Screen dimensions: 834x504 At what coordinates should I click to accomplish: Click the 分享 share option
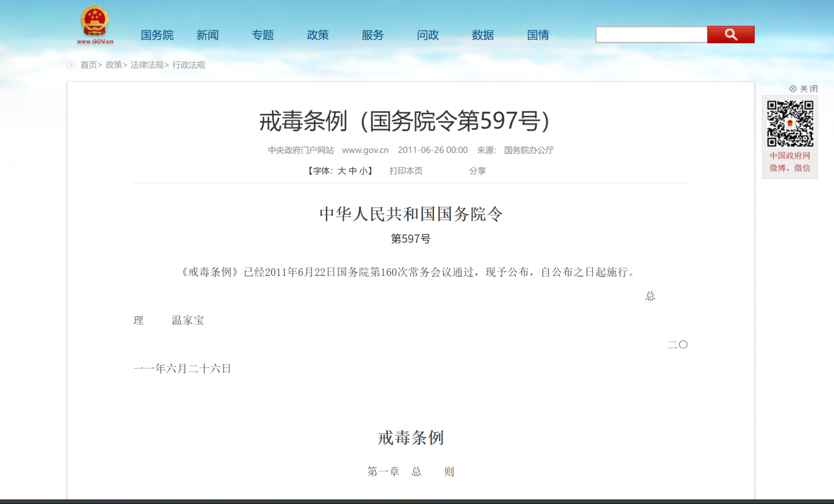coord(478,171)
